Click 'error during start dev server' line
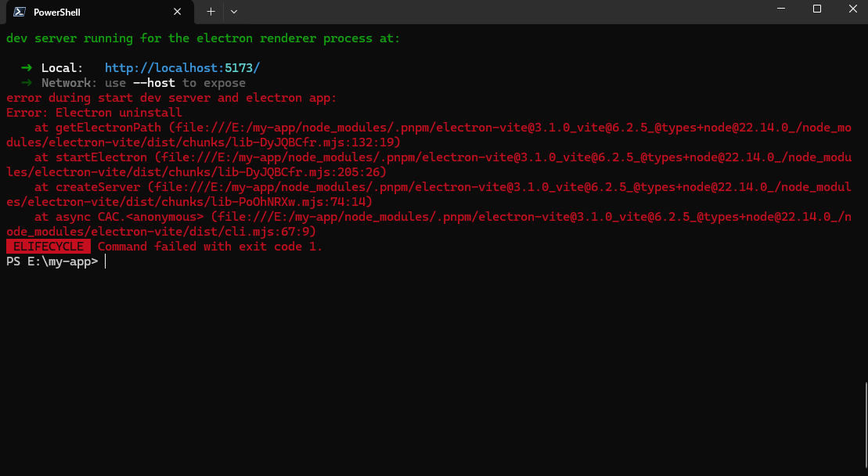 tap(171, 98)
